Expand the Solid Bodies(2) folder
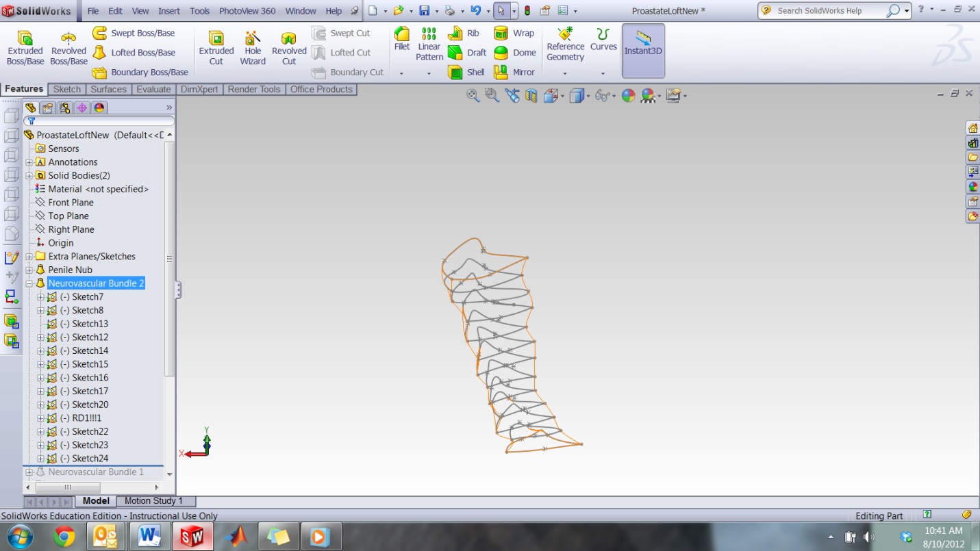Screen dimensions: 980x551 pyautogui.click(x=29, y=176)
